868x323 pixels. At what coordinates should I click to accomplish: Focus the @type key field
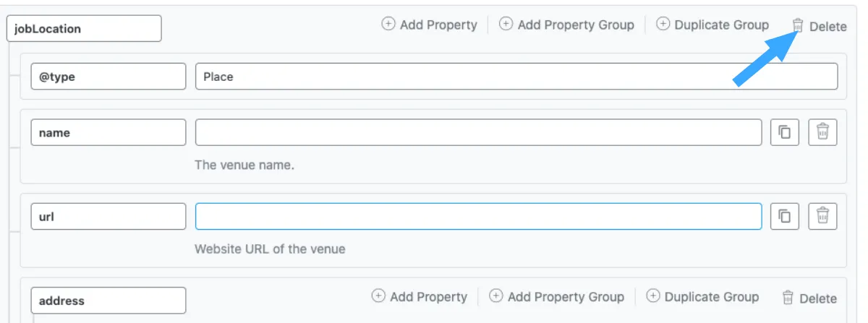click(x=109, y=76)
